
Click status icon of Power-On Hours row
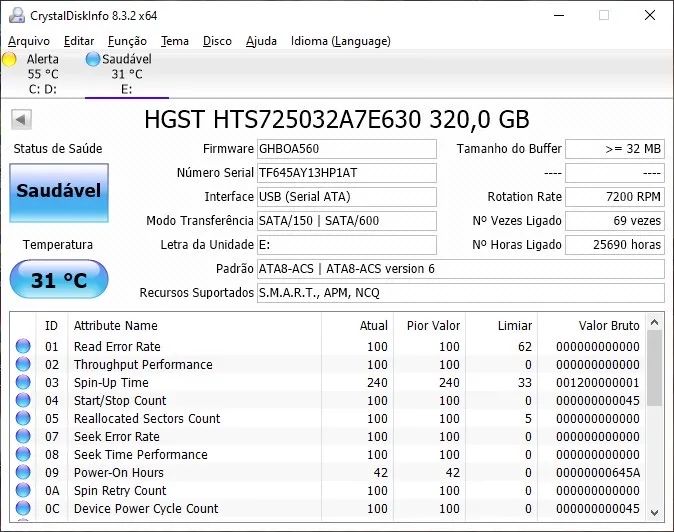(x=23, y=473)
